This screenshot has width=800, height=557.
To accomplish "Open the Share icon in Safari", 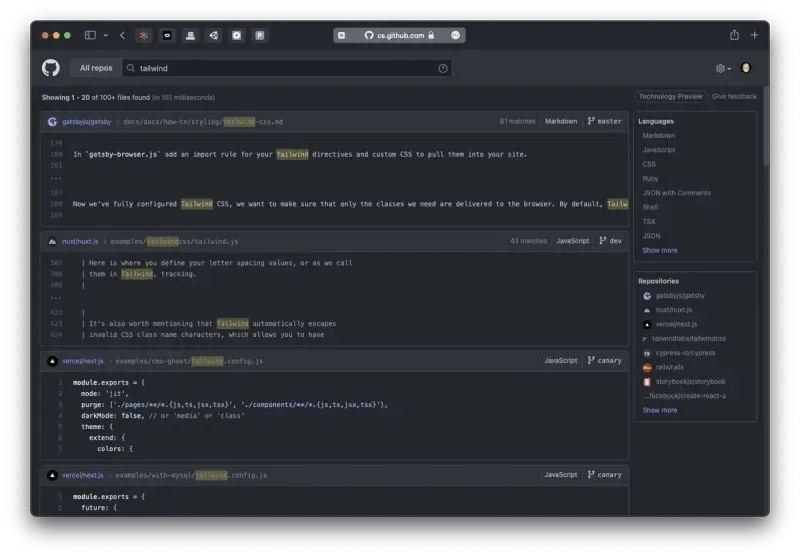I will pyautogui.click(x=734, y=35).
